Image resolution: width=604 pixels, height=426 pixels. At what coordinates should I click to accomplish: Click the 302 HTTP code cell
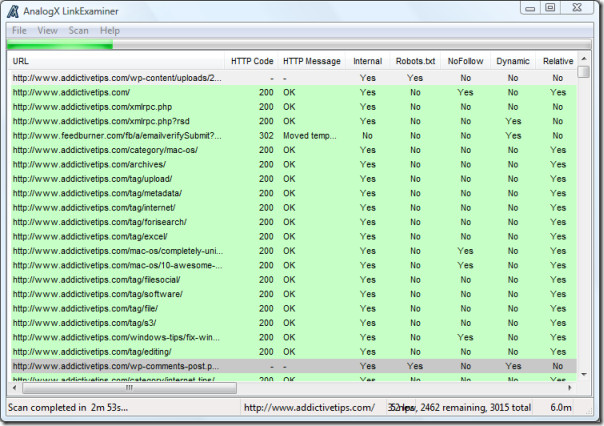(266, 136)
